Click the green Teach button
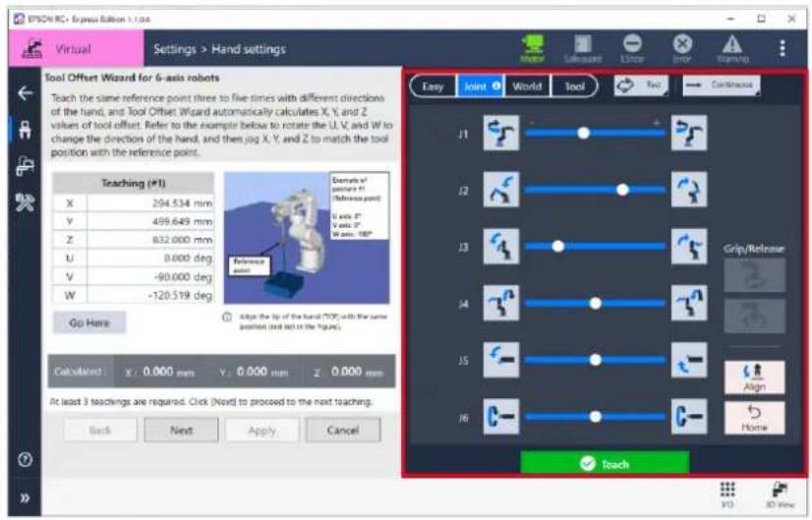Viewport: 812px width, 520px height. tap(605, 463)
